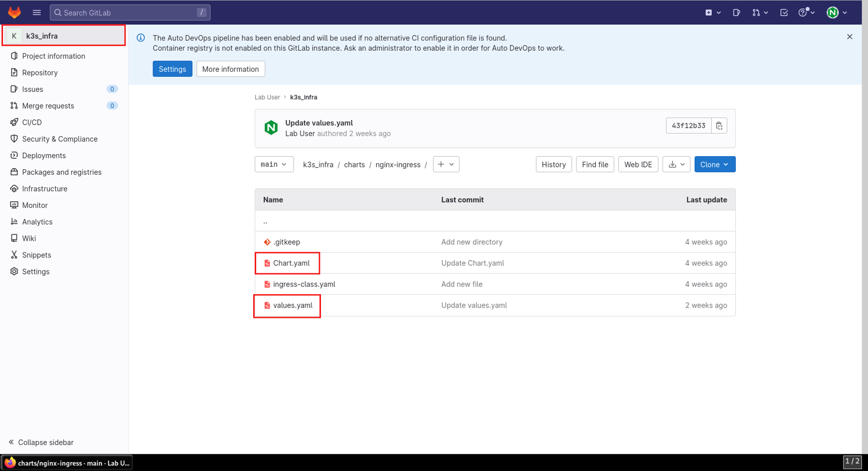Image resolution: width=868 pixels, height=471 pixels.
Task: Click charts in file path
Action: click(x=354, y=165)
